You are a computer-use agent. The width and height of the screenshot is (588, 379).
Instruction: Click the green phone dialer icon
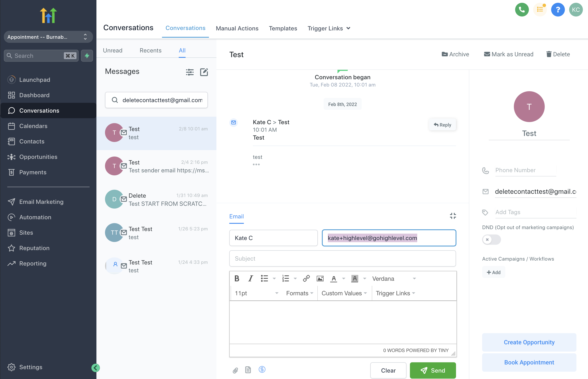pos(522,10)
